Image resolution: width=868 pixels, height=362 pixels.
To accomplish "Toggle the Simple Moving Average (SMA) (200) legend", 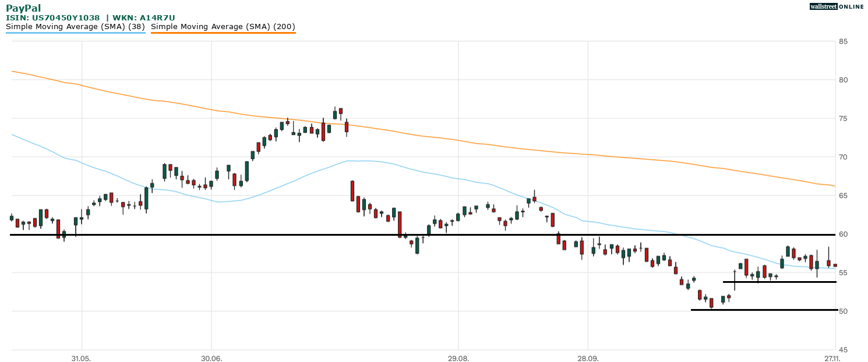I will click(x=223, y=26).
